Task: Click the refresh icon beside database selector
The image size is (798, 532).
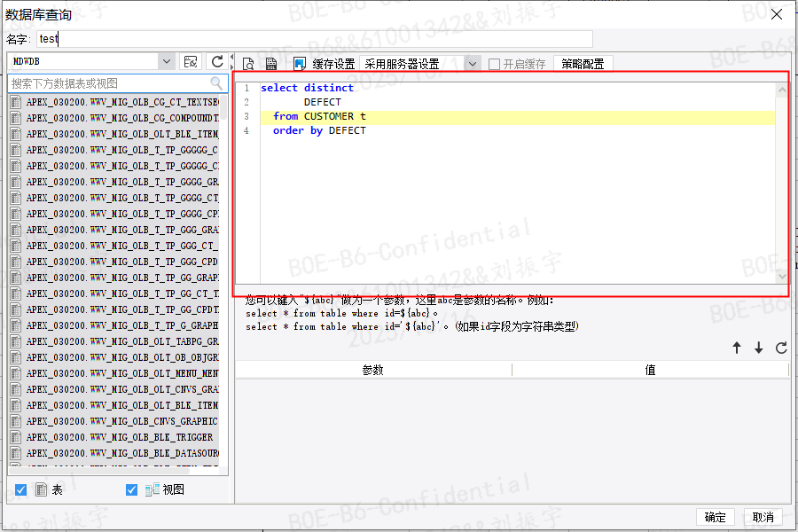Action: [x=217, y=61]
